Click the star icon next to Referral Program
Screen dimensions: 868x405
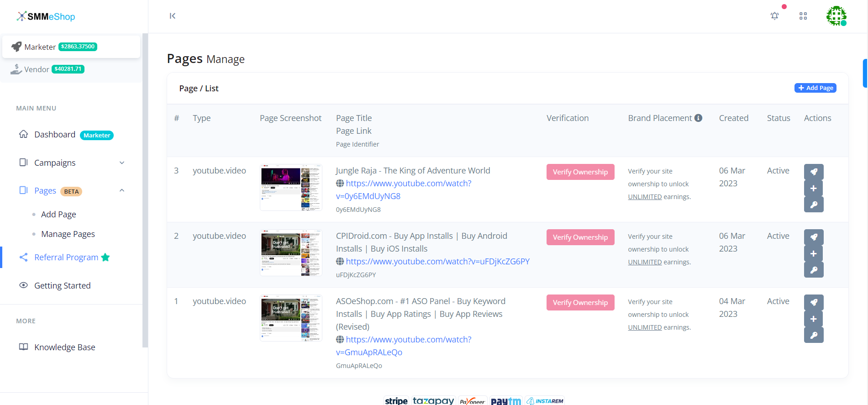click(x=105, y=257)
